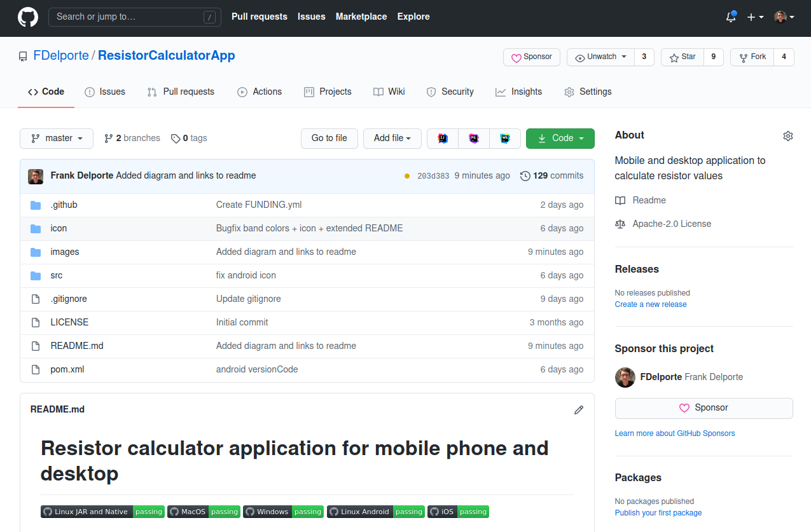The image size is (811, 532).
Task: Open the Insights tab
Action: pyautogui.click(x=519, y=92)
